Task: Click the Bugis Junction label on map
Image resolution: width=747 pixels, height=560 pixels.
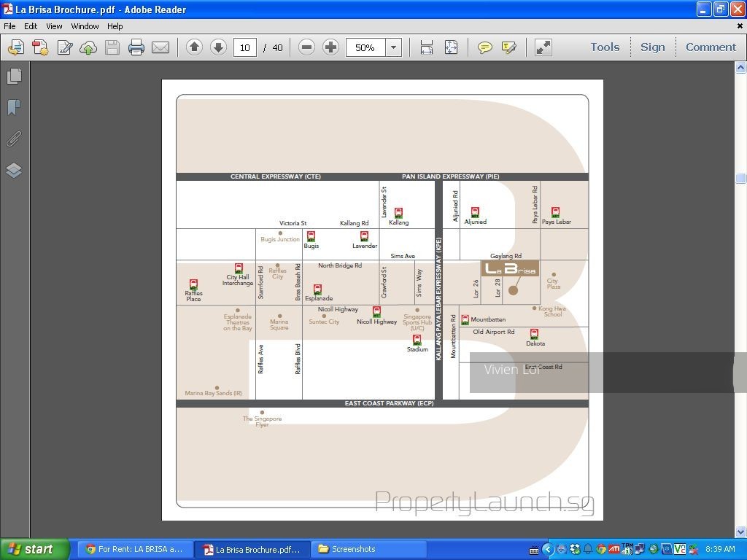Action: (x=280, y=239)
